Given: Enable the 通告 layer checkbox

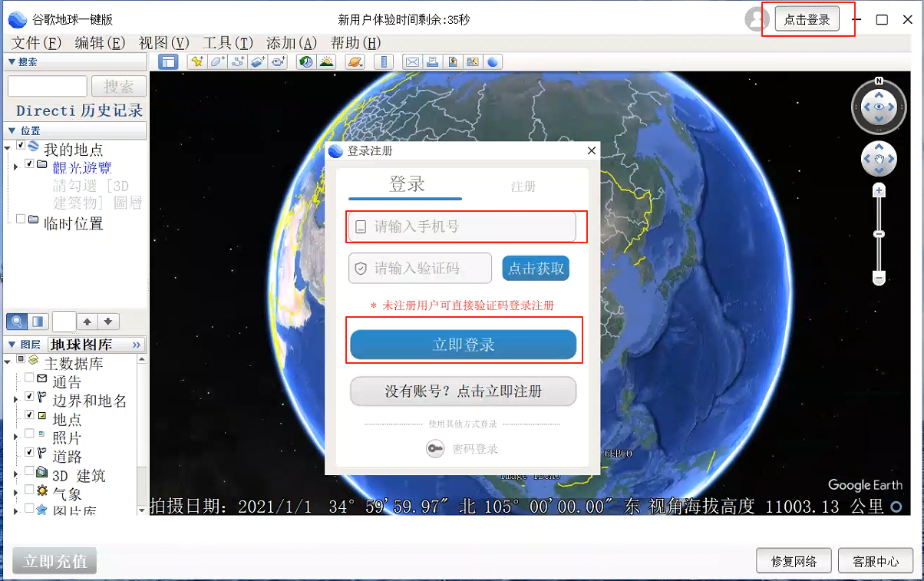Looking at the screenshot, I should click(29, 378).
